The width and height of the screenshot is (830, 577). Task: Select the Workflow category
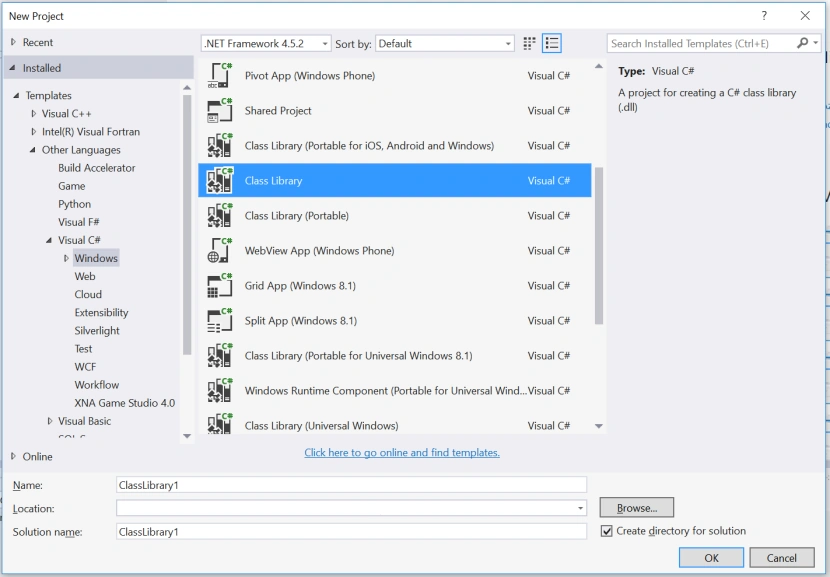coord(97,385)
